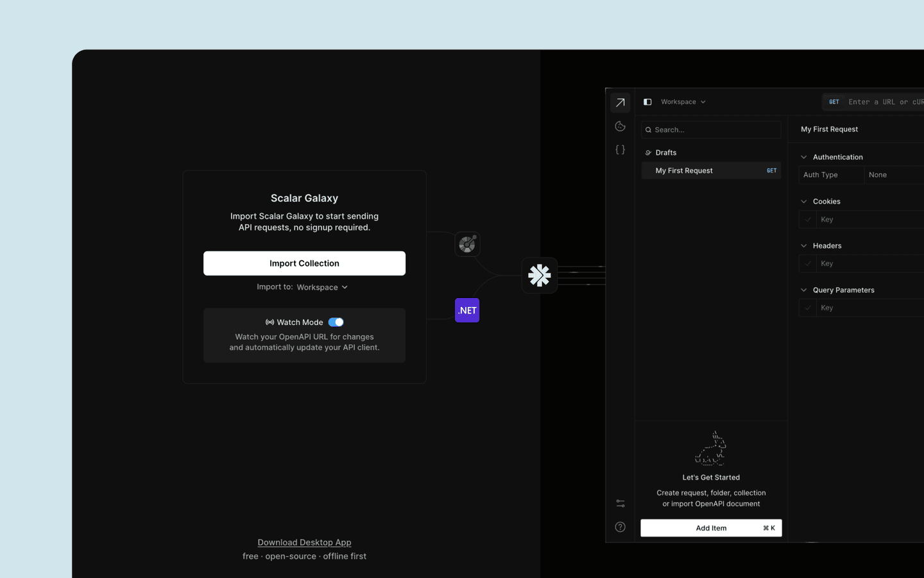Click into the Search field

click(x=711, y=130)
